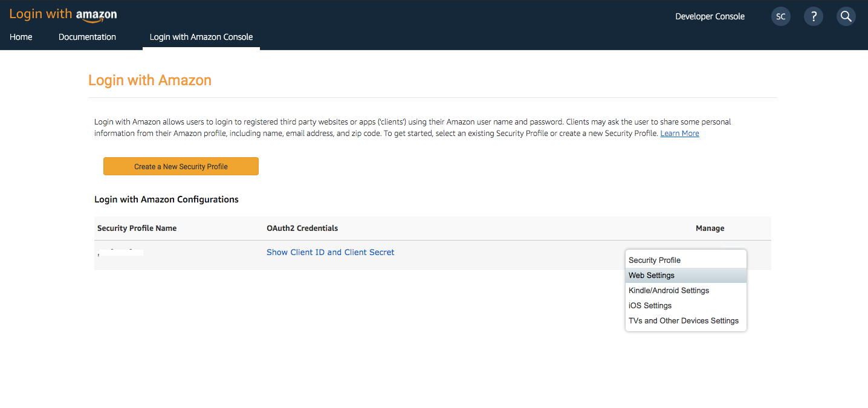Choose Security Profile from manage menu
The width and height of the screenshot is (868, 408).
(x=686, y=261)
